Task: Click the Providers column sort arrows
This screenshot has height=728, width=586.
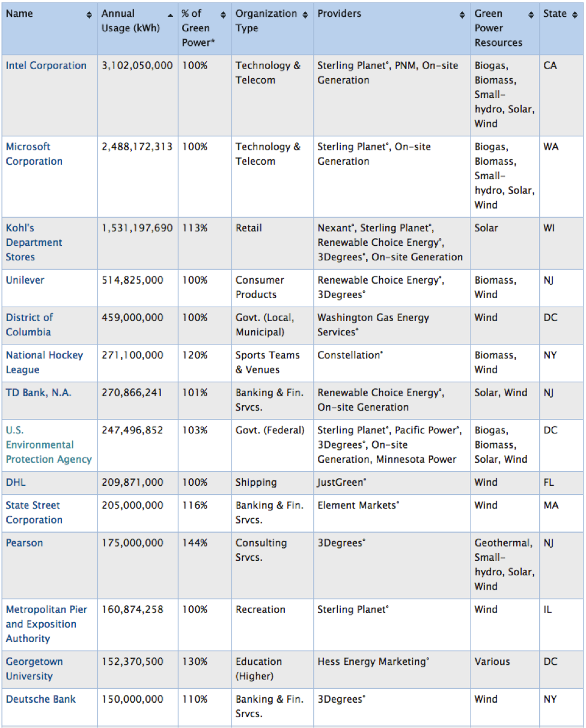Action: tap(462, 14)
